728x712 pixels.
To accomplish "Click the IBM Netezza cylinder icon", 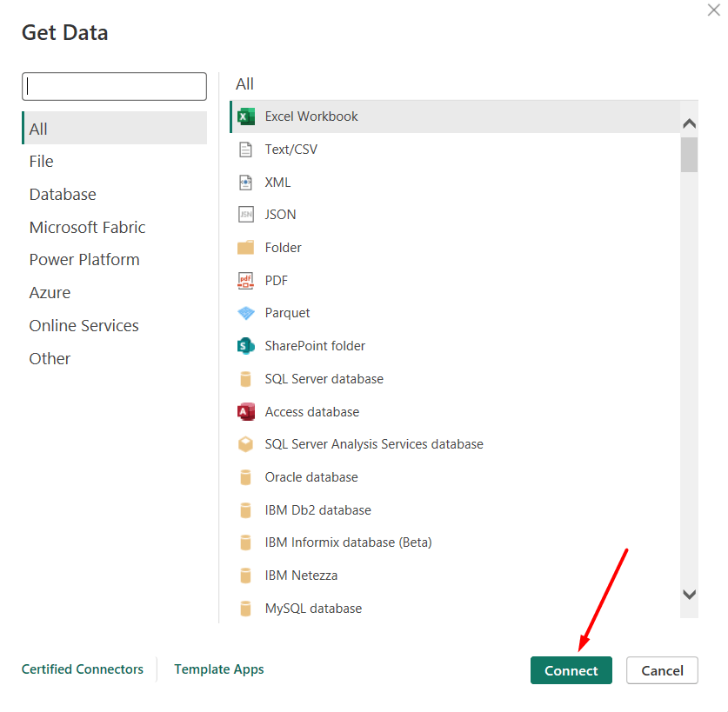I will [x=245, y=576].
